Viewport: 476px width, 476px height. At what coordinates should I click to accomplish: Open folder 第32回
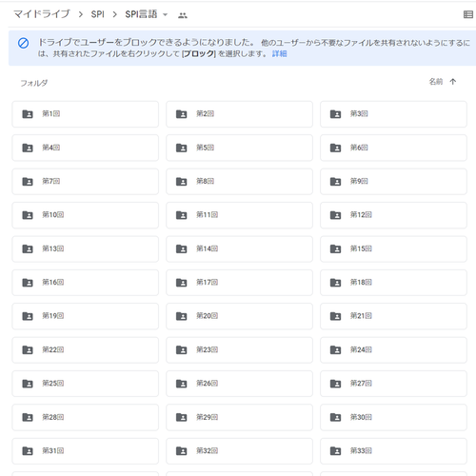(239, 451)
